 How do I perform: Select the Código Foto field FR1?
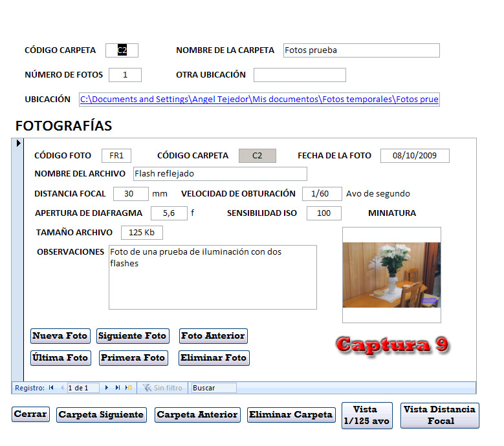click(116, 156)
